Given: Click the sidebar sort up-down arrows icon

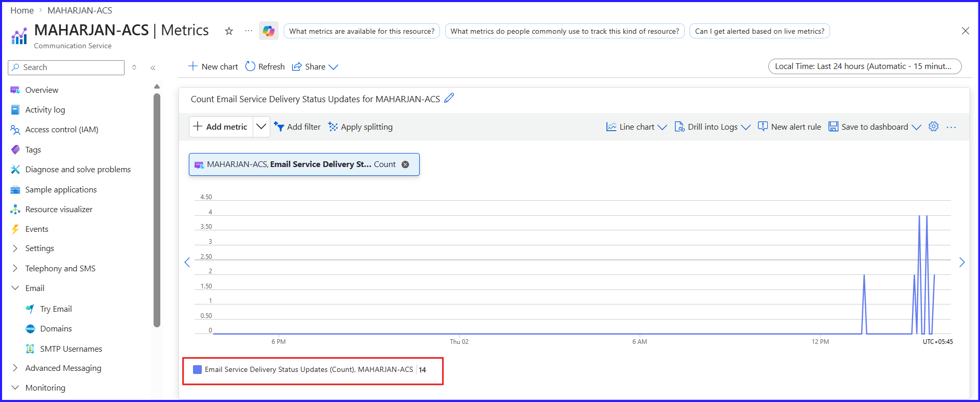Looking at the screenshot, I should (x=134, y=67).
